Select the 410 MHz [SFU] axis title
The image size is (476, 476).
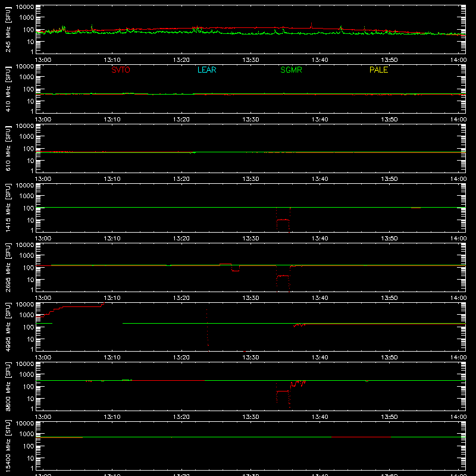[x=8, y=89]
